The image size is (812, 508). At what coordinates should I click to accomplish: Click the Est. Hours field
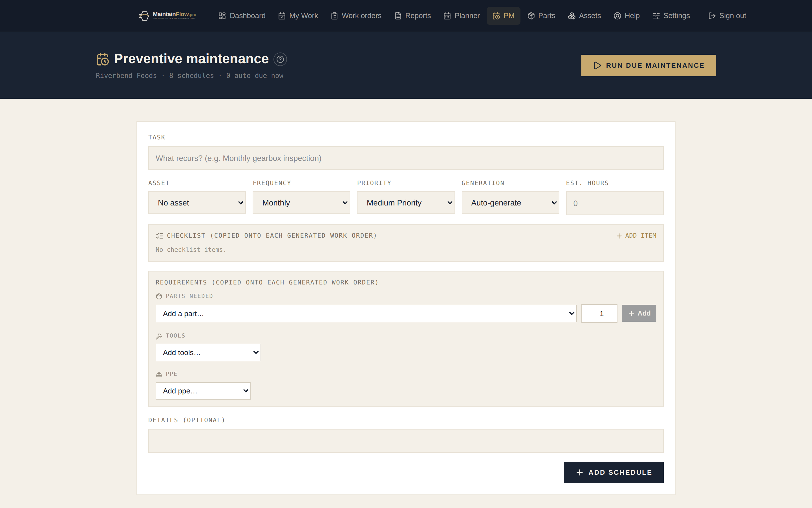614,203
